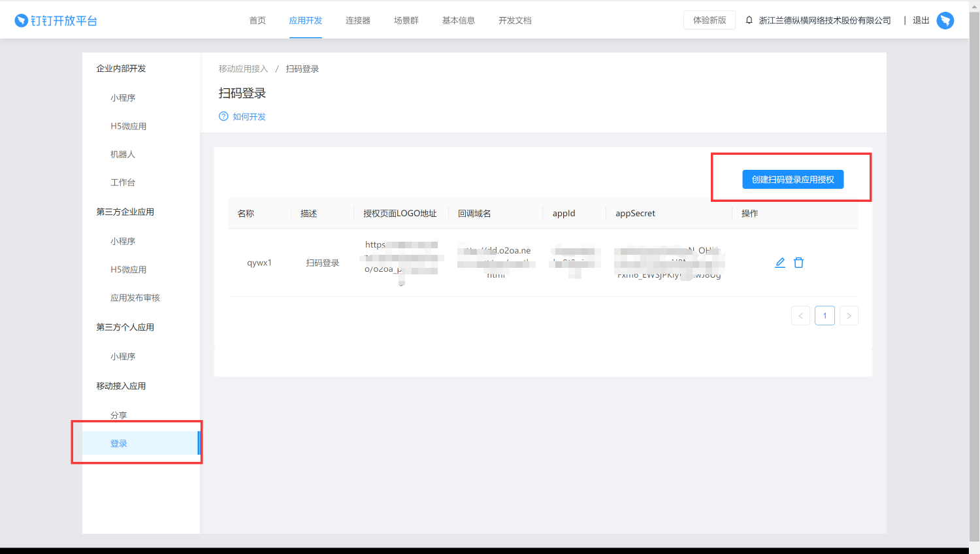Screen dimensions: 980x554
Task: Click 退出 to log out
Action: 921,20
